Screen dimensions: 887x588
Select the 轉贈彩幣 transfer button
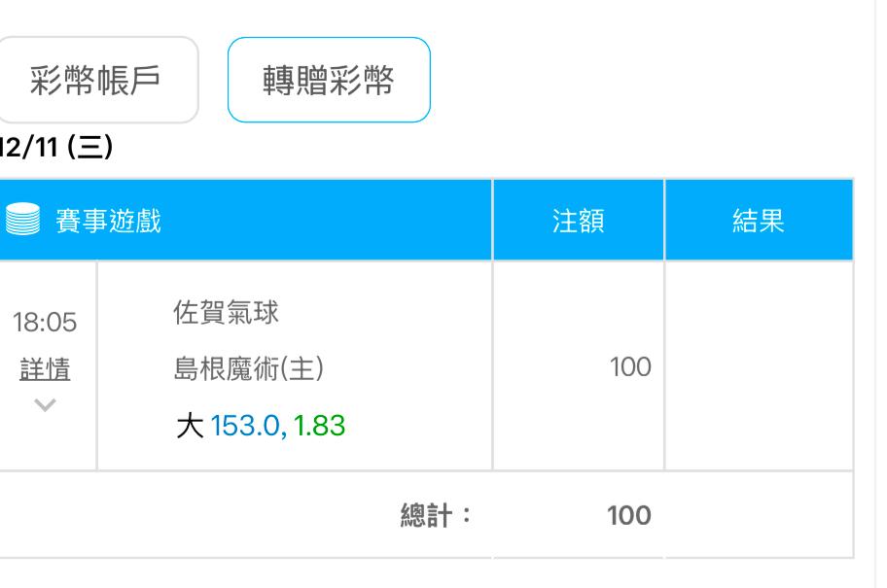(x=329, y=80)
